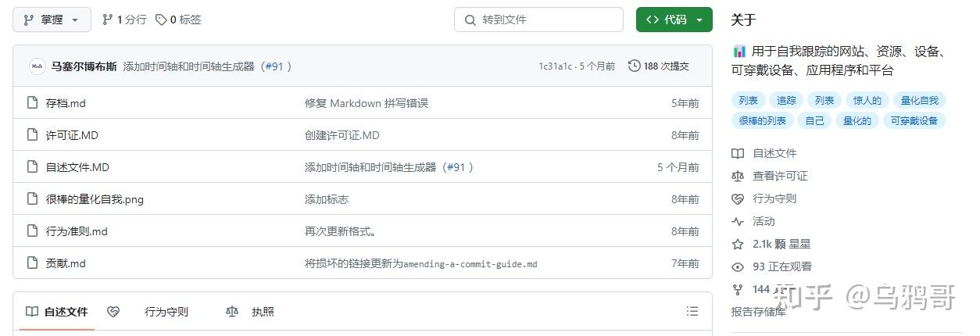
Task: Click the clock icon beside 188 次提交
Action: coord(635,66)
